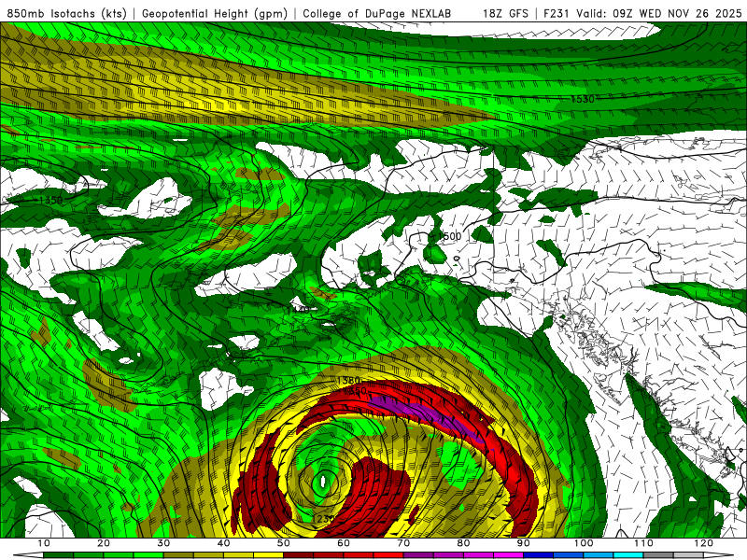The image size is (747, 560).
Task: Click the dark green 10-15 kt legend swatch
Action: tap(58, 555)
